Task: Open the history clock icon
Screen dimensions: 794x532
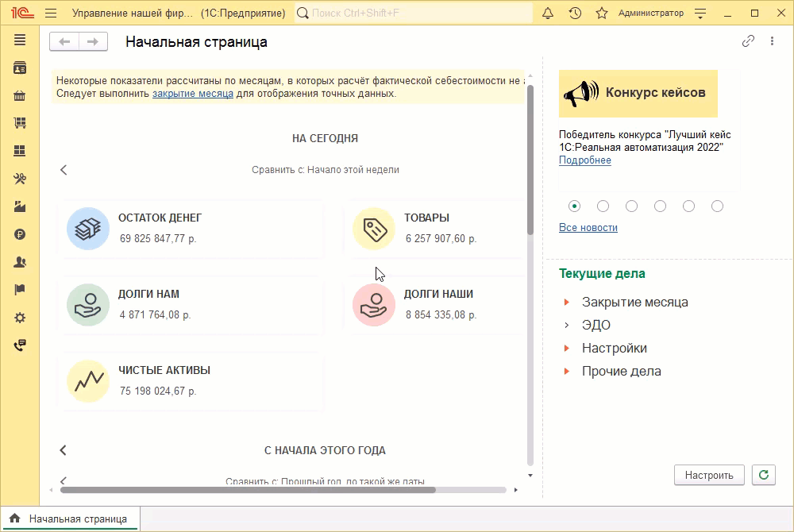Action: point(575,13)
